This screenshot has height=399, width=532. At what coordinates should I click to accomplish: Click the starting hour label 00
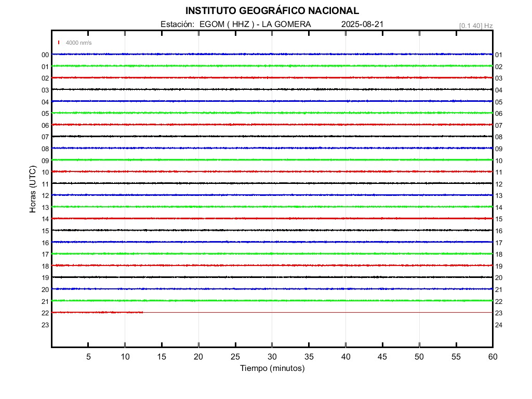(x=45, y=55)
